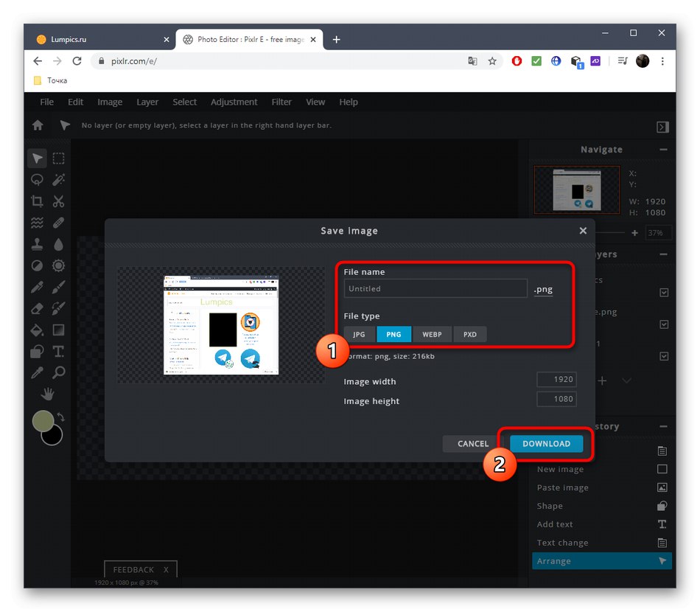Select the Marquee selection tool
The image size is (700, 612).
coord(58,159)
